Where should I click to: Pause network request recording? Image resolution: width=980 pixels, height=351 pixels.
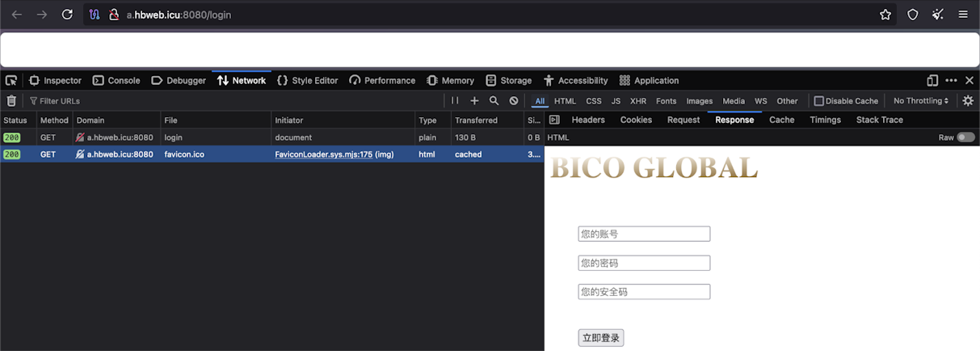pos(455,101)
